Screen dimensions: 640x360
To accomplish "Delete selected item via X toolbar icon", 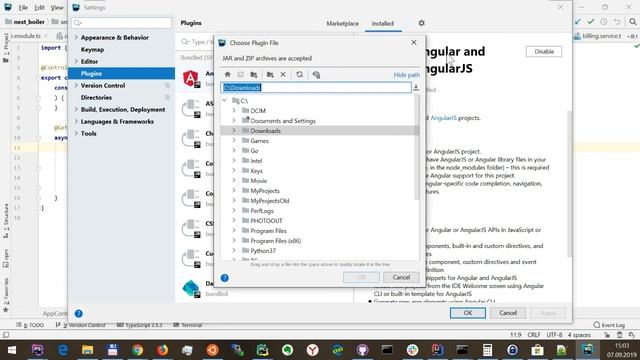I will click(x=283, y=74).
